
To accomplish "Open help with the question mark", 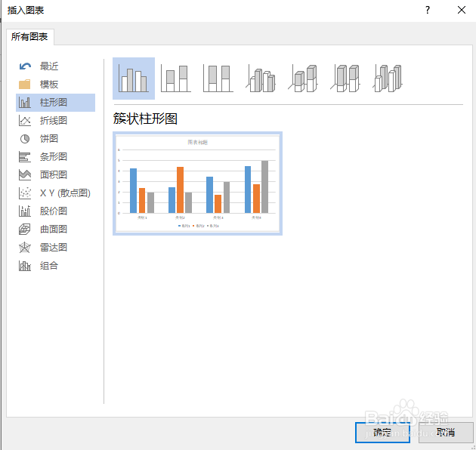I will pyautogui.click(x=428, y=10).
